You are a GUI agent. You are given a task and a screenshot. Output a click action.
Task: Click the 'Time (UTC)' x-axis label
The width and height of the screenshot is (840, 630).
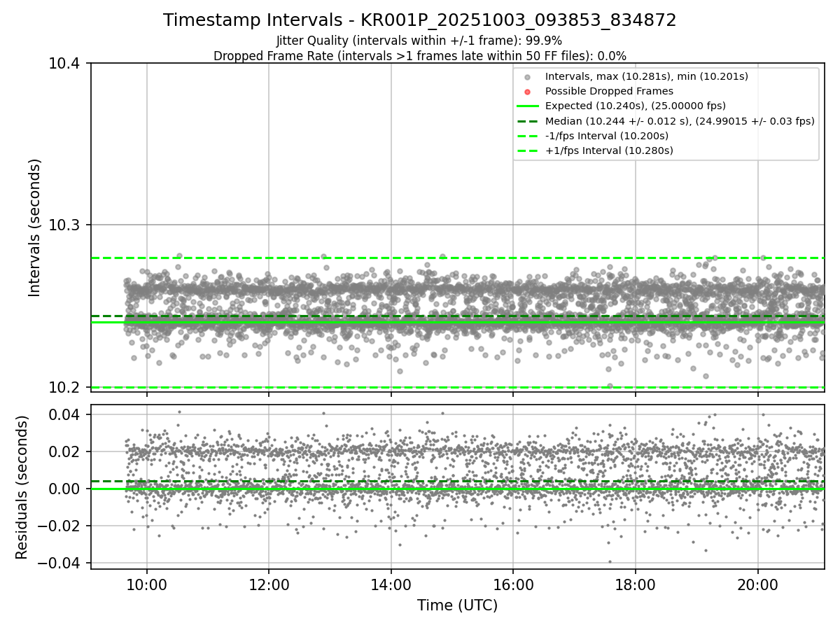click(x=457, y=605)
